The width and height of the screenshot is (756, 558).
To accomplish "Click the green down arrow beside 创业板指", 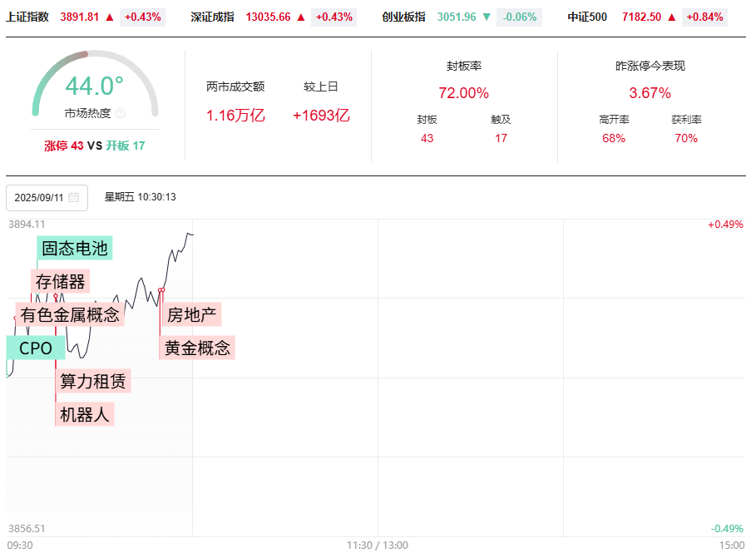I will point(487,17).
